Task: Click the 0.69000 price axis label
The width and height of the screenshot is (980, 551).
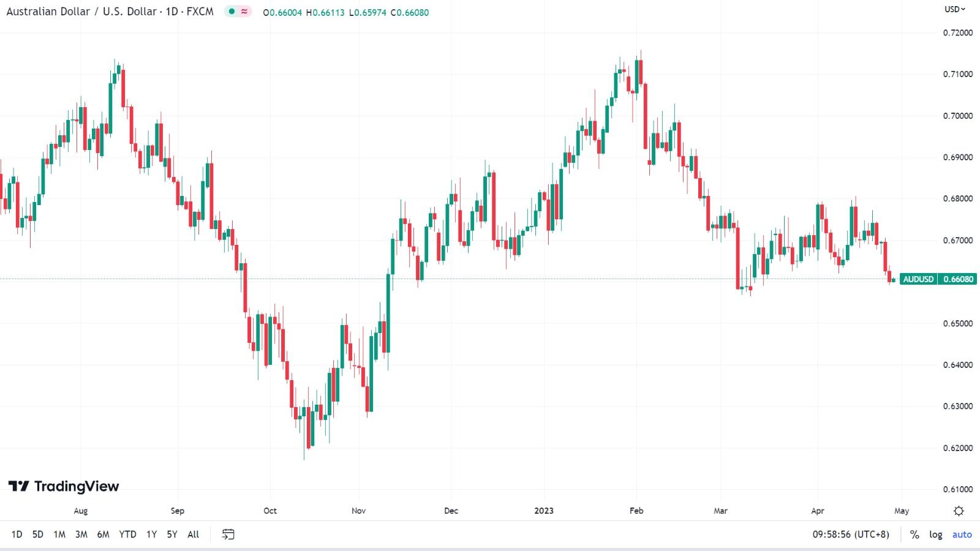Action: click(x=958, y=157)
